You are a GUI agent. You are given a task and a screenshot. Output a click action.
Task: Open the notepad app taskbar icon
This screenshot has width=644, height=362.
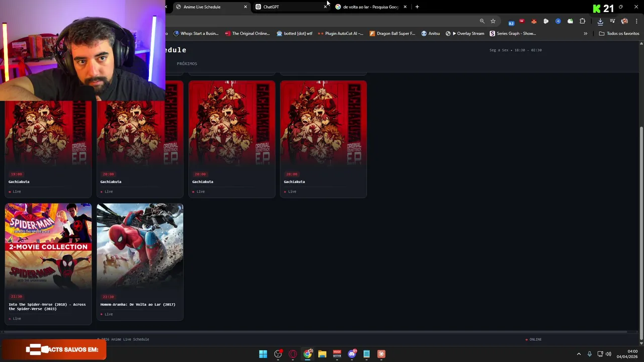point(366,354)
